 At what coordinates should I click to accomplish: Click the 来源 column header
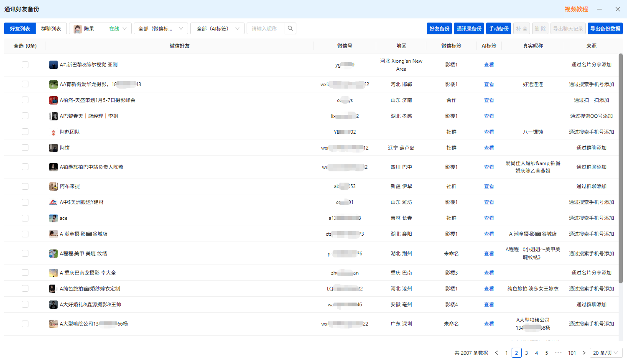pos(591,46)
